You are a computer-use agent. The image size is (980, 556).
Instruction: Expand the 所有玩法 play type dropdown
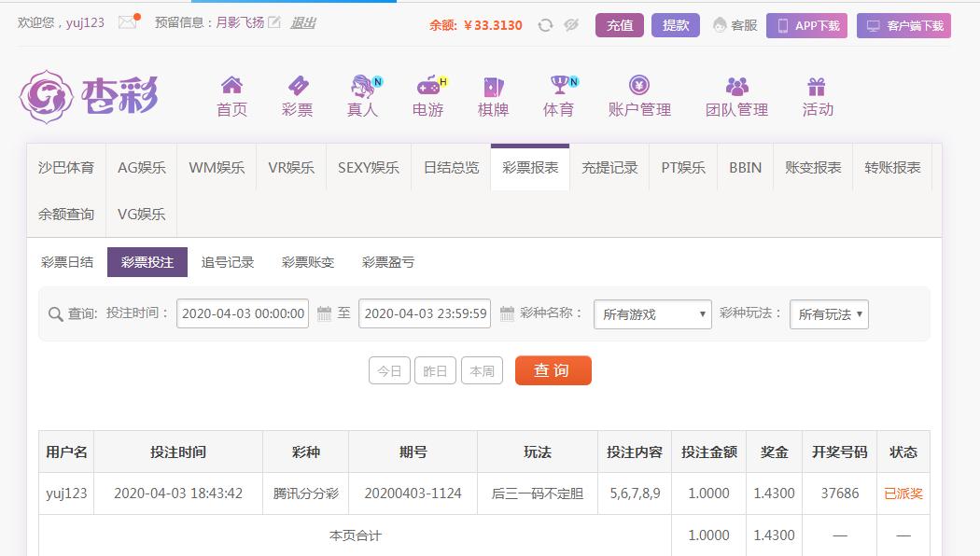[x=829, y=314]
